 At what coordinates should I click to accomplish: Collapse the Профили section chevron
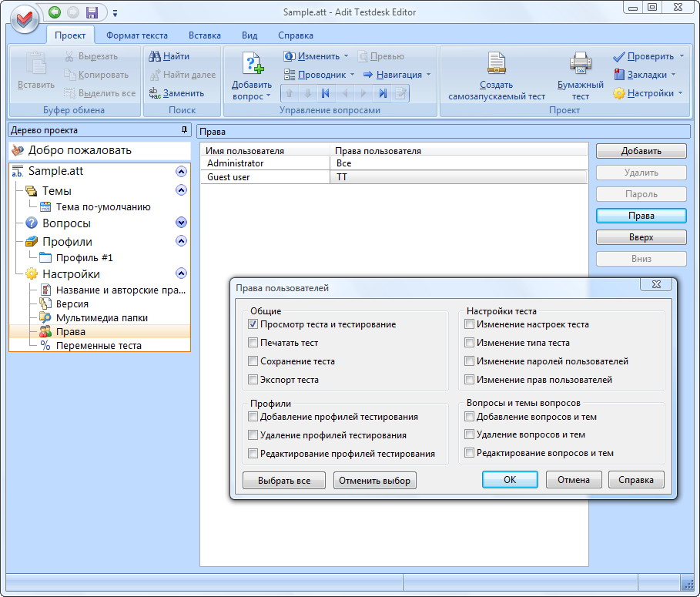pyautogui.click(x=181, y=241)
